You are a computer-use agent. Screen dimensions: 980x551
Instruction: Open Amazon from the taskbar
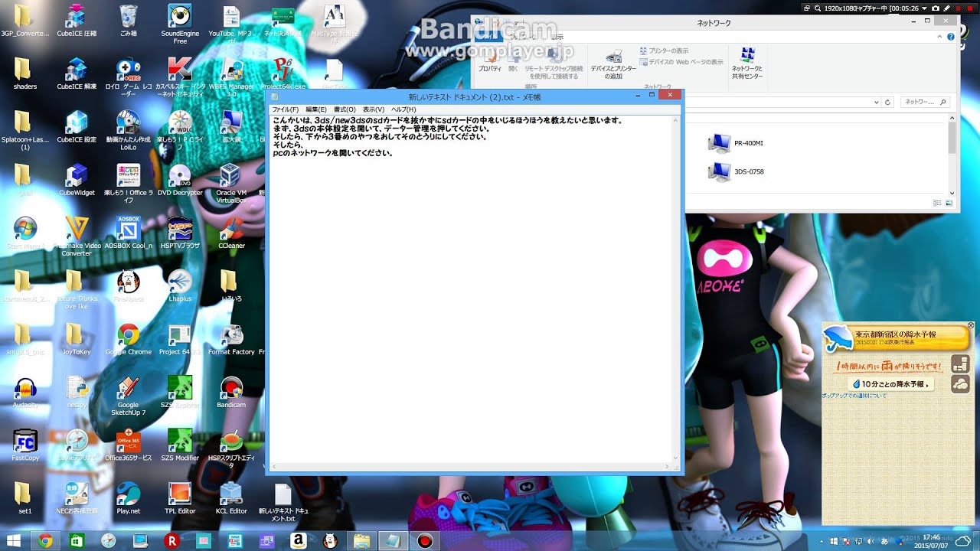pos(298,541)
